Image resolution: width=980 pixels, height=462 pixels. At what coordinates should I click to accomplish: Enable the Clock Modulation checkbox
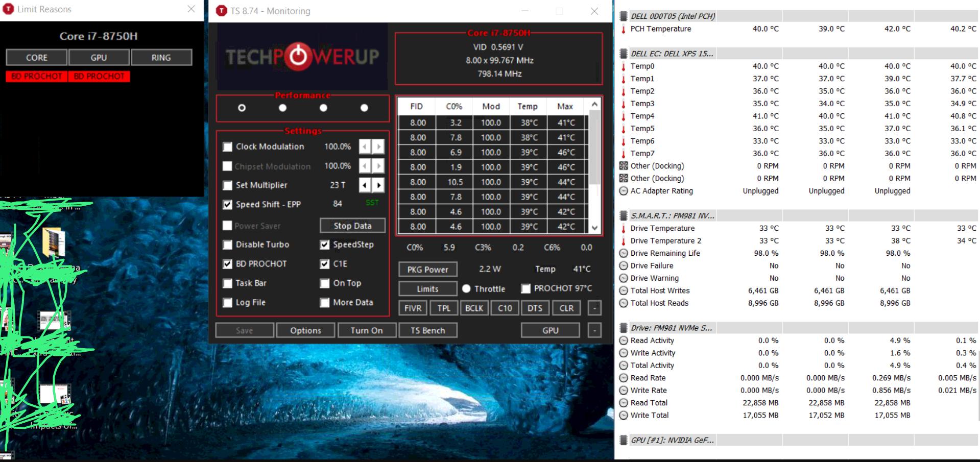click(x=227, y=147)
